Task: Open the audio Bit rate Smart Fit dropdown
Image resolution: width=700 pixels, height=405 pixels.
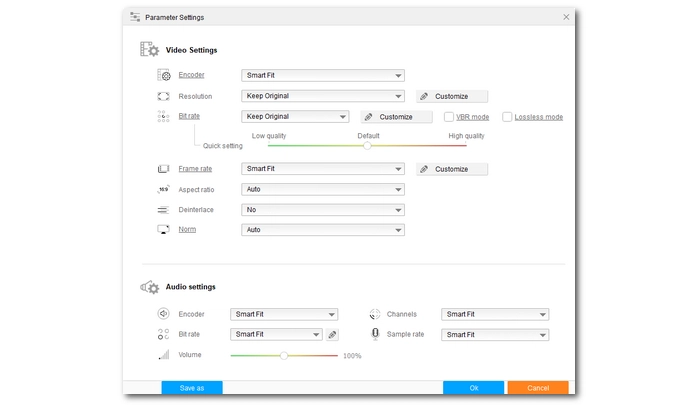Action: pyautogui.click(x=276, y=334)
